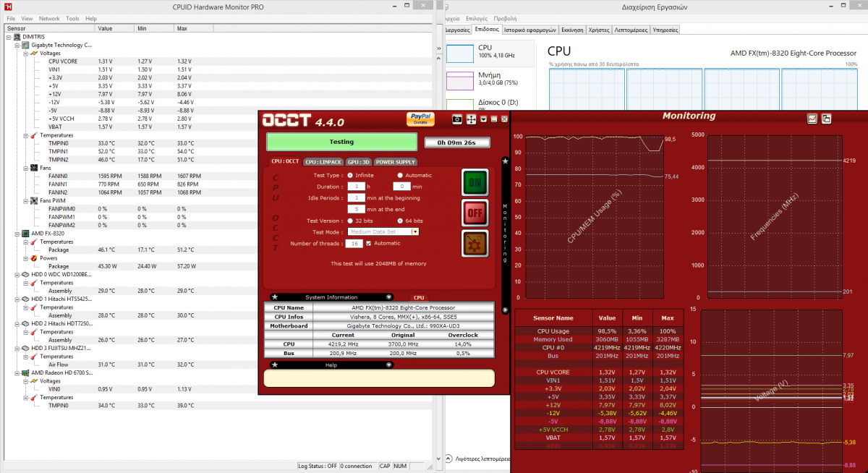868x473 pixels.
Task: Toggle the Automatic number of threads checkbox
Action: click(x=369, y=243)
